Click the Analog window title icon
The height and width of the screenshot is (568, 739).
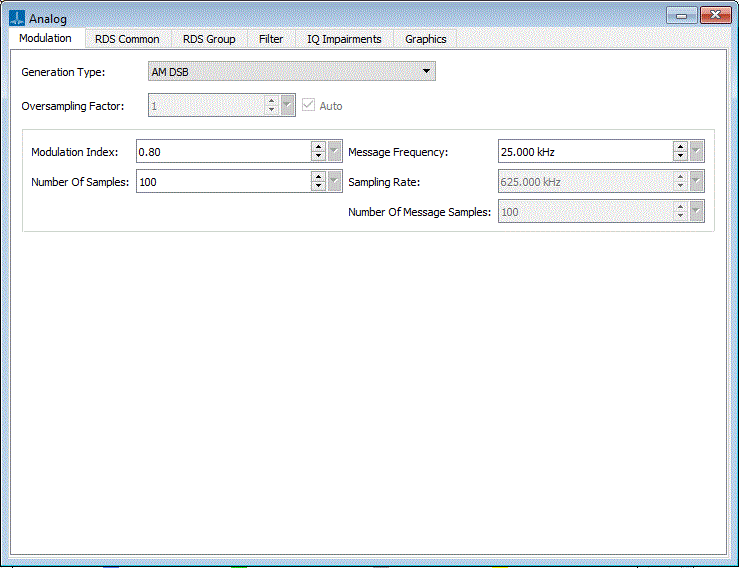(x=16, y=18)
